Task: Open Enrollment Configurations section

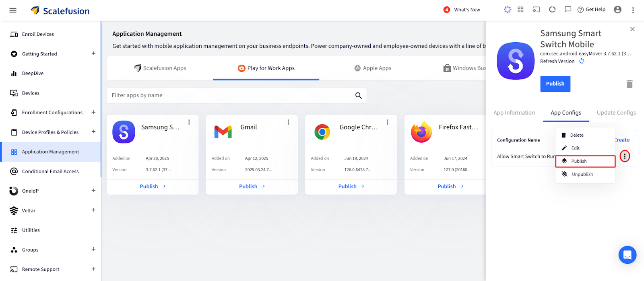Action: pyautogui.click(x=52, y=113)
